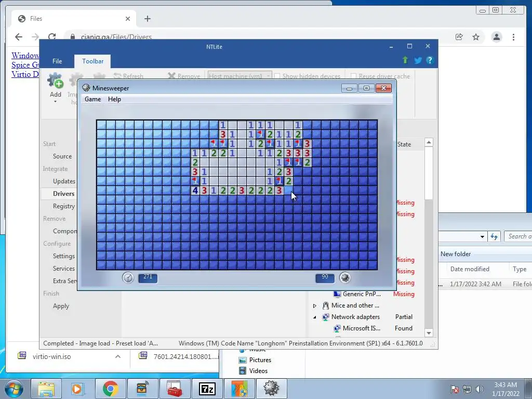Select Updates in the NTLite sidebar
This screenshot has height=399, width=532.
(x=64, y=181)
